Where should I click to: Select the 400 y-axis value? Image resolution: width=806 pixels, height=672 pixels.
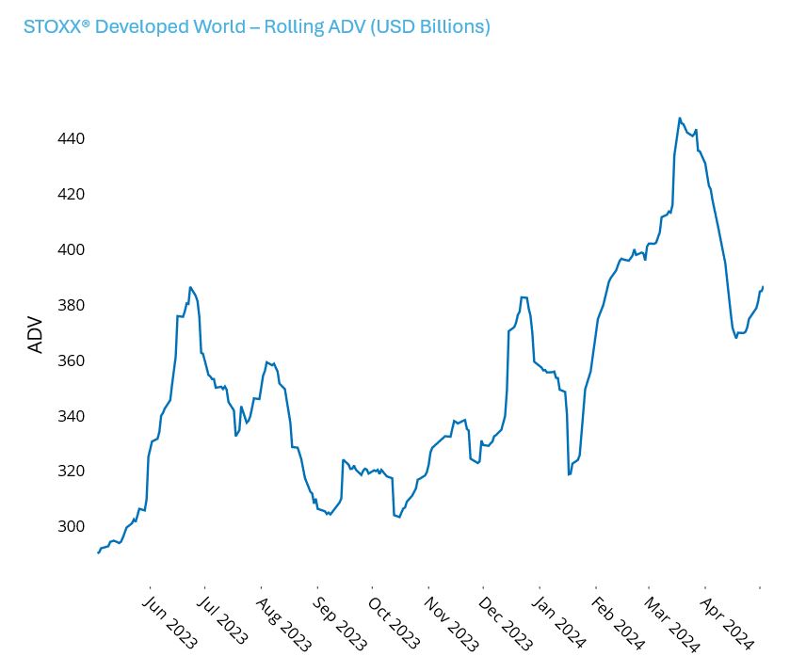[71, 249]
